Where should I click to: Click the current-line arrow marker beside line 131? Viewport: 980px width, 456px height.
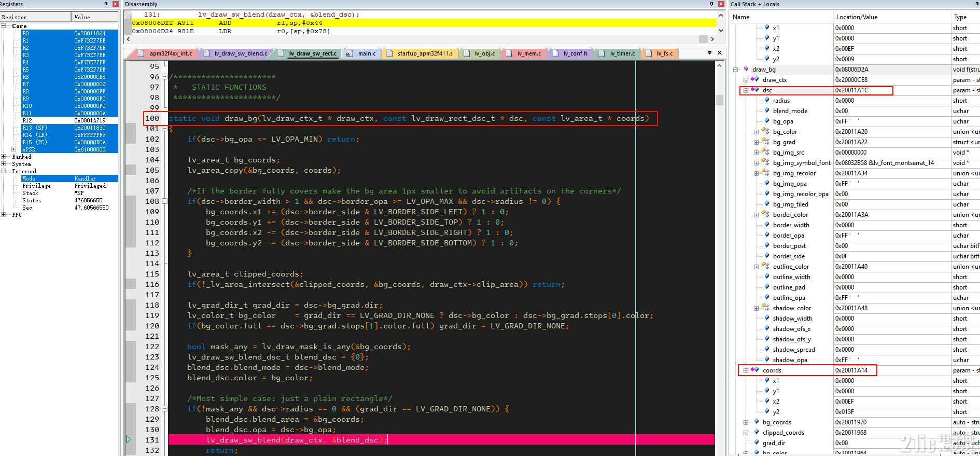pyautogui.click(x=129, y=439)
